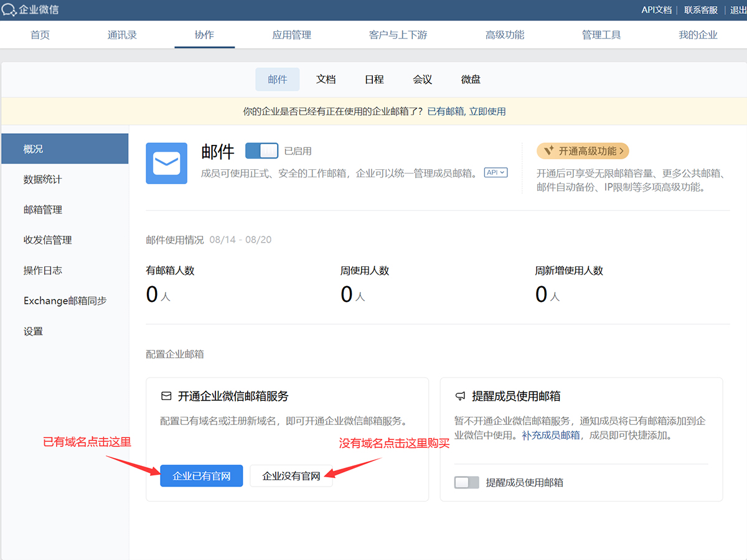This screenshot has width=747, height=560.
Task: Go to 我的企业 tab
Action: click(698, 35)
